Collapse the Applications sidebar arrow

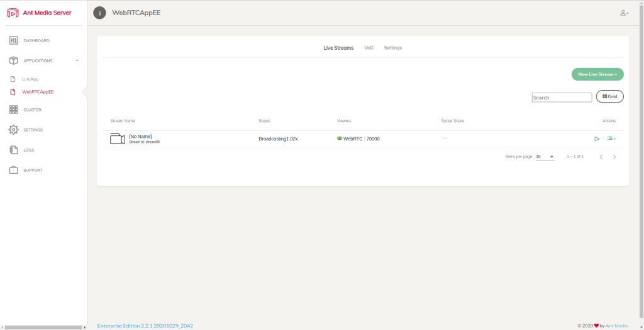click(77, 60)
